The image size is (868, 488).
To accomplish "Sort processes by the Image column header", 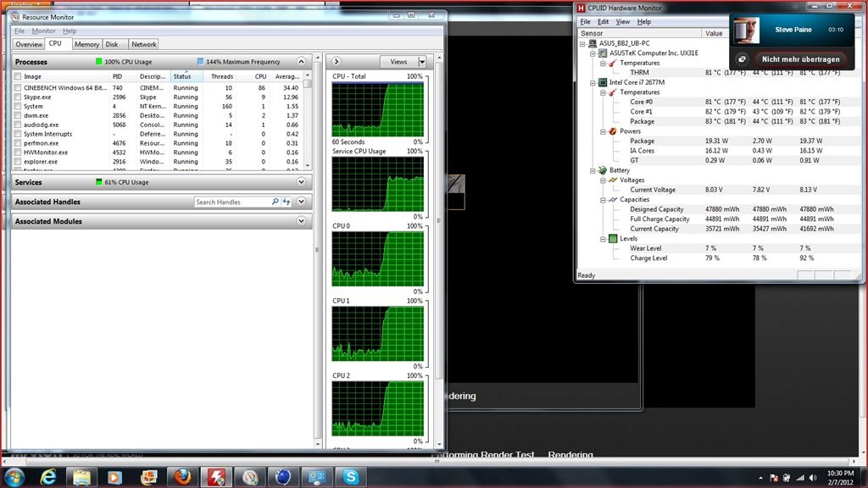I will 61,76.
